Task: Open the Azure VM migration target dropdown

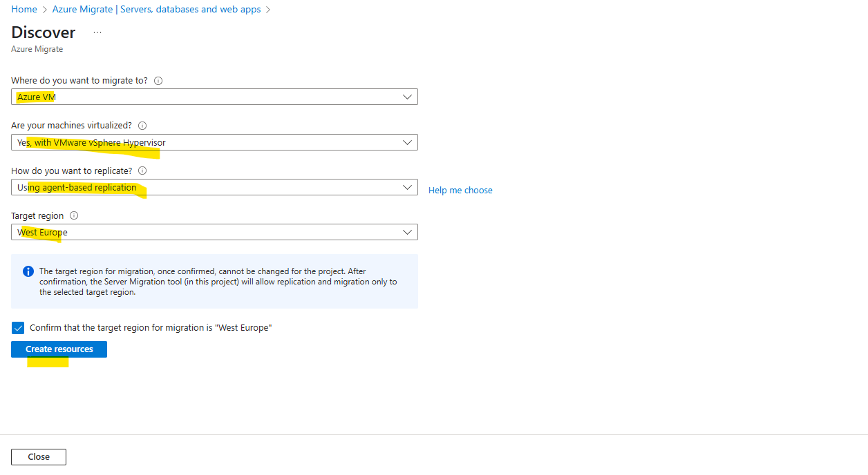Action: pos(214,97)
